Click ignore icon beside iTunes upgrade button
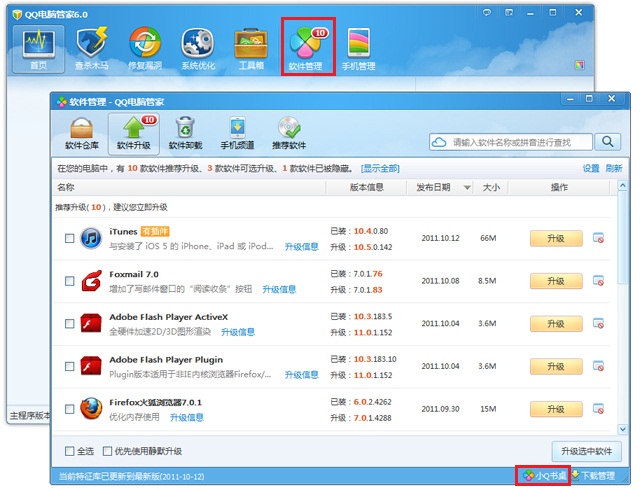The image size is (640, 490). point(598,238)
